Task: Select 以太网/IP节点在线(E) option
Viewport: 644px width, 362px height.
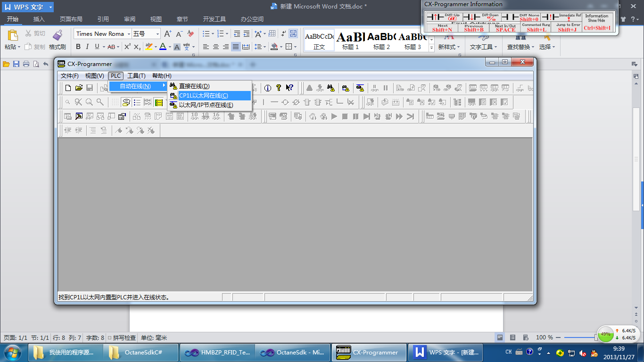Action: point(206,105)
